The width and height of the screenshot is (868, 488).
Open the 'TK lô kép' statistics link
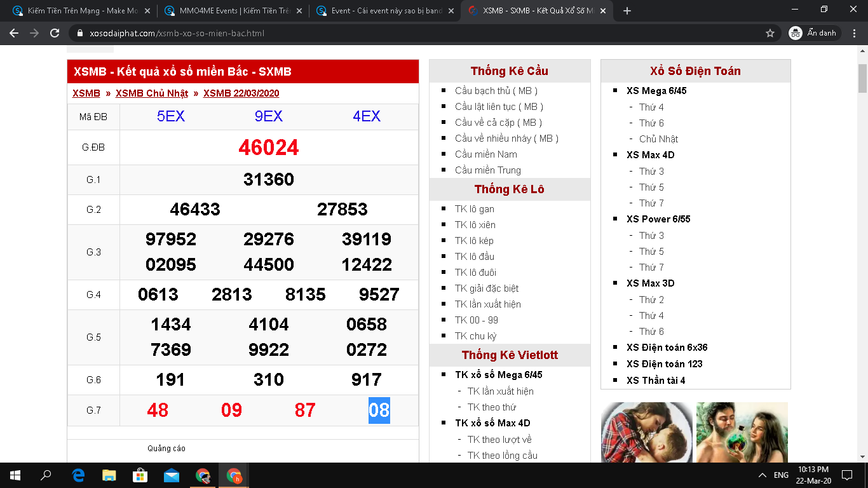[474, 241]
